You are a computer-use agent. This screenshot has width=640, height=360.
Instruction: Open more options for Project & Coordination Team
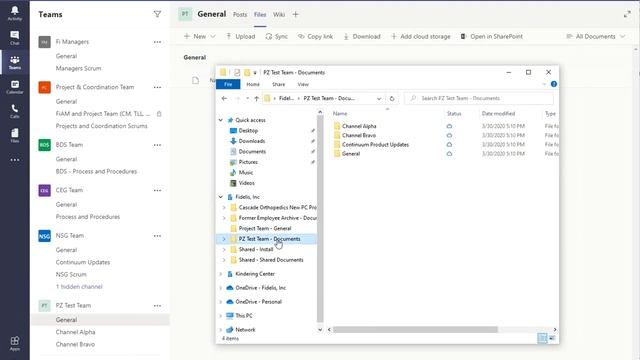157,87
